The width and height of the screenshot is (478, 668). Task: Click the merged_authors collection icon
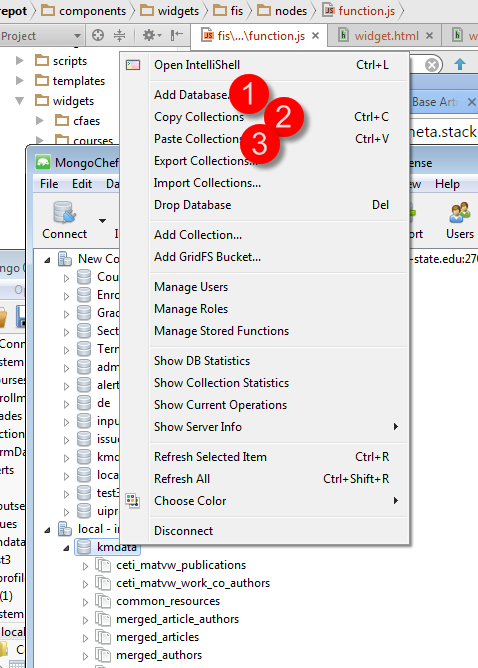(x=103, y=655)
